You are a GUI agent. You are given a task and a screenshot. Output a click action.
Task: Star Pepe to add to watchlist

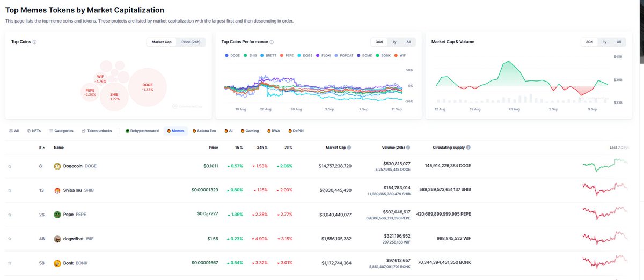click(10, 215)
